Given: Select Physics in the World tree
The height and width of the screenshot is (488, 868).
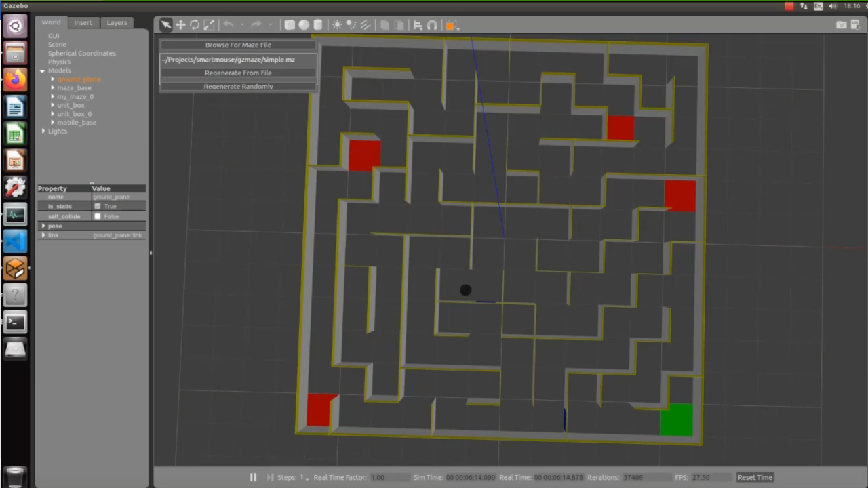Looking at the screenshot, I should pyautogui.click(x=59, y=62).
